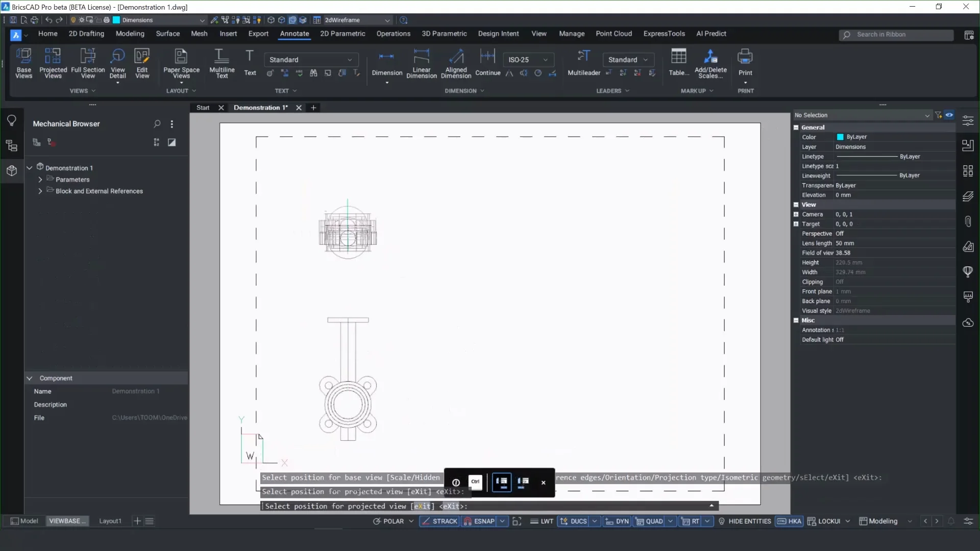Toggle POLAR tracking in status bar
Image resolution: width=980 pixels, height=551 pixels.
tap(388, 521)
